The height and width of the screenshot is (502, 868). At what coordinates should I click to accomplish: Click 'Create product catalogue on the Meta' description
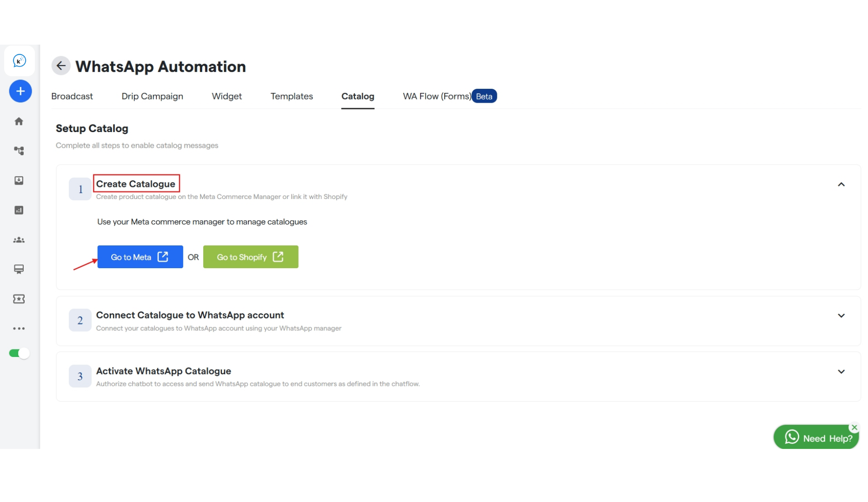coord(221,197)
